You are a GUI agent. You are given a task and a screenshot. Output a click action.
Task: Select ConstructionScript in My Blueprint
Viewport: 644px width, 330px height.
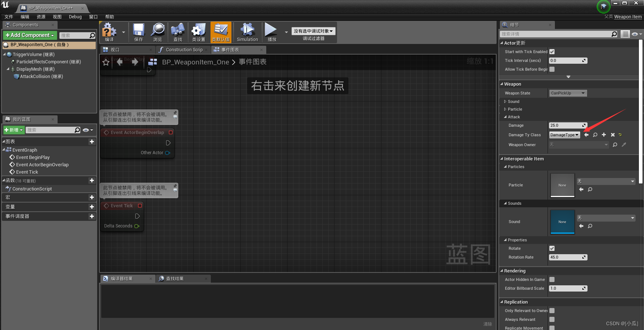(x=32, y=189)
